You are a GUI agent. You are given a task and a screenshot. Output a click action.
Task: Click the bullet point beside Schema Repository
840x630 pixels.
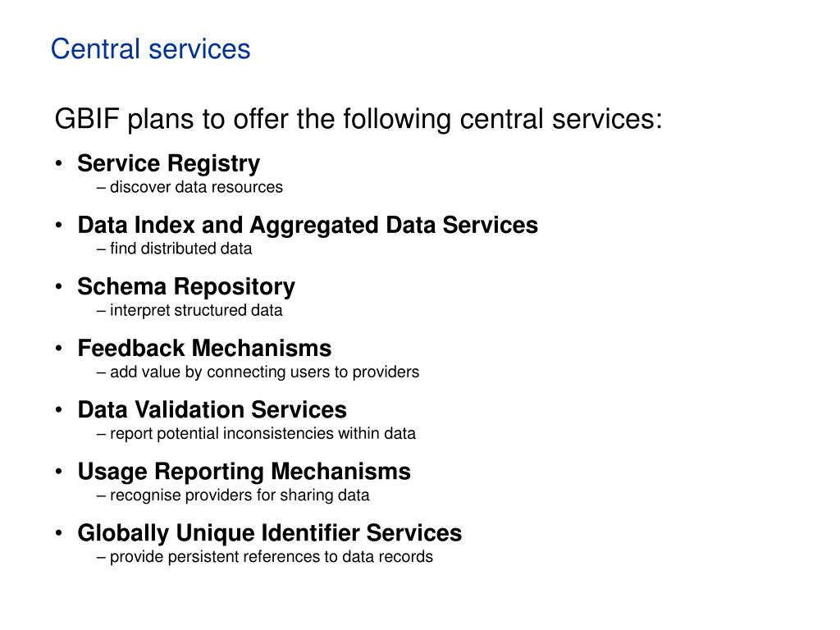click(59, 286)
